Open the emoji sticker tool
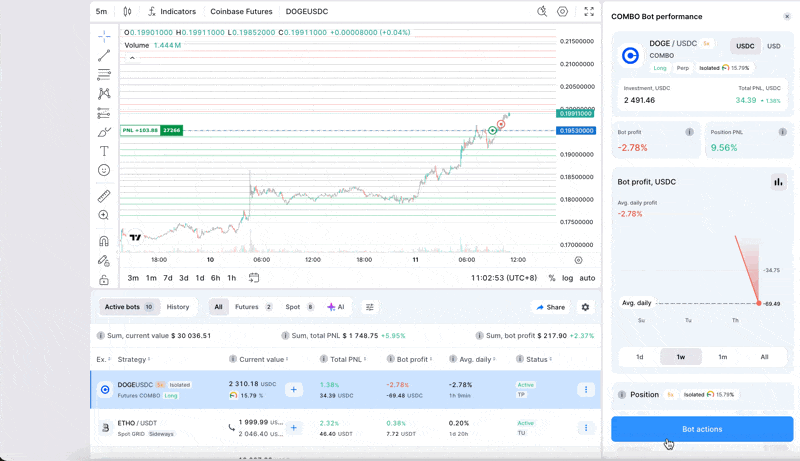Image resolution: width=800 pixels, height=461 pixels. 104,171
